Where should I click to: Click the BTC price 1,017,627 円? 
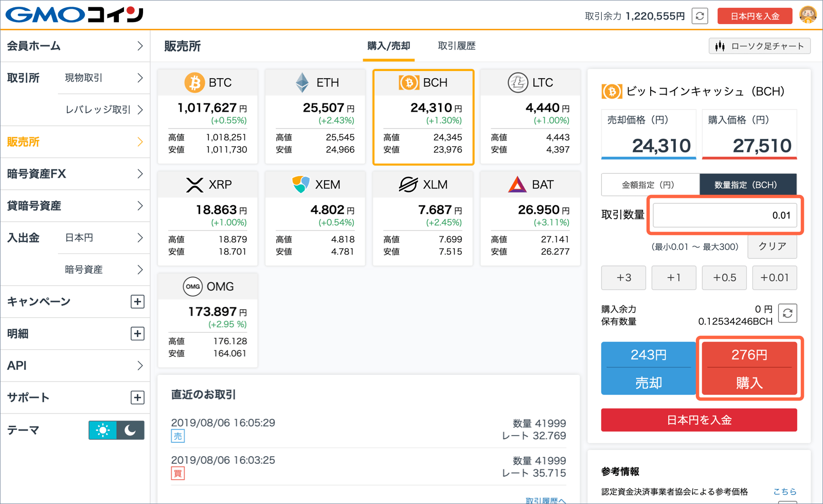[212, 108]
